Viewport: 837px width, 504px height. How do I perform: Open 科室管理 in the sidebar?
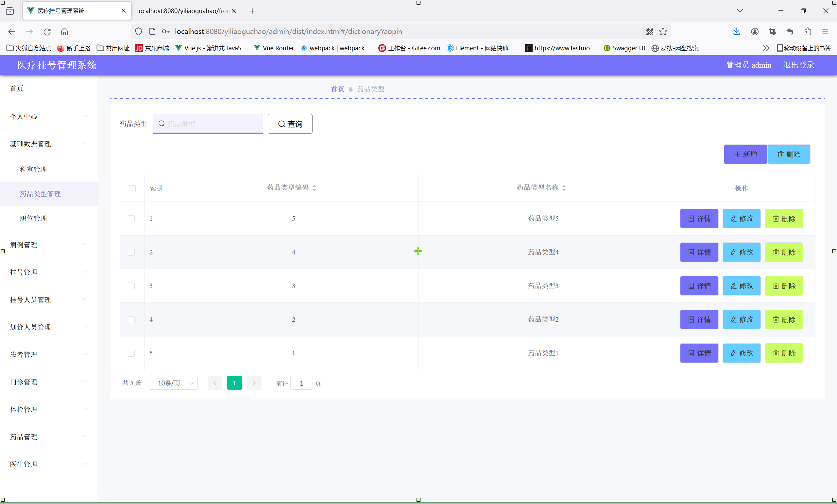[x=33, y=169]
